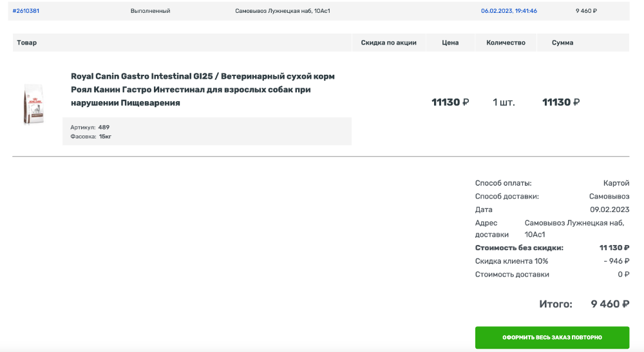Click the header order total 9 460 ₽
This screenshot has width=644, height=352.
pos(586,11)
